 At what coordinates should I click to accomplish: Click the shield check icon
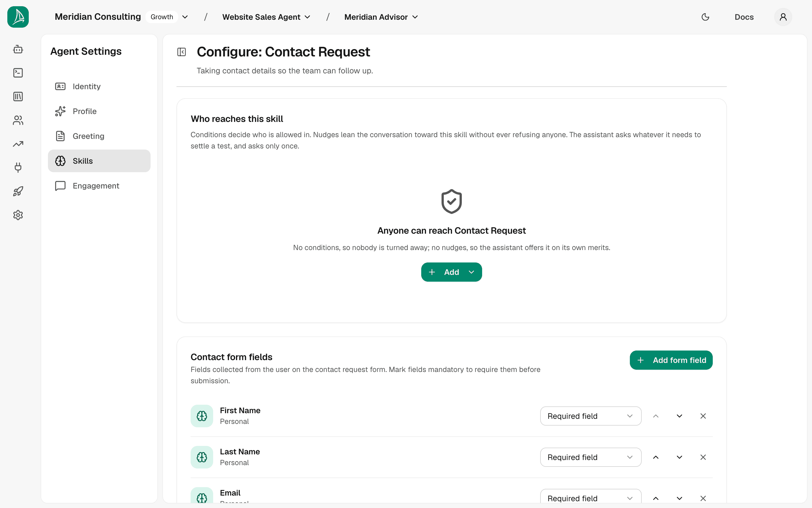point(452,202)
